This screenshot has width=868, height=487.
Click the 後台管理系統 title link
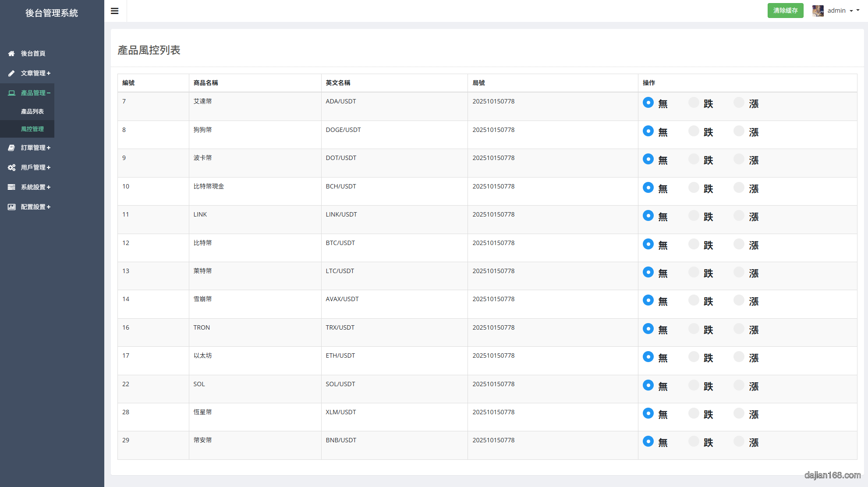coord(52,13)
